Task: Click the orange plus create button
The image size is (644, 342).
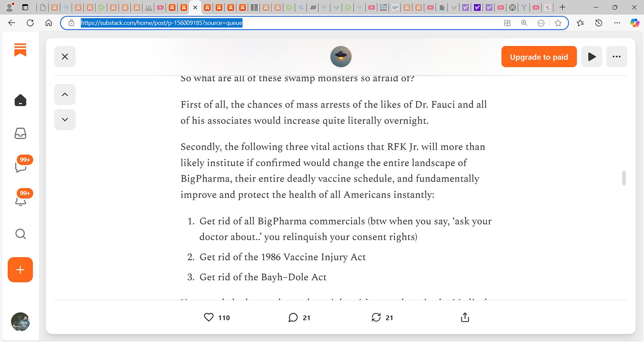Action: 20,270
